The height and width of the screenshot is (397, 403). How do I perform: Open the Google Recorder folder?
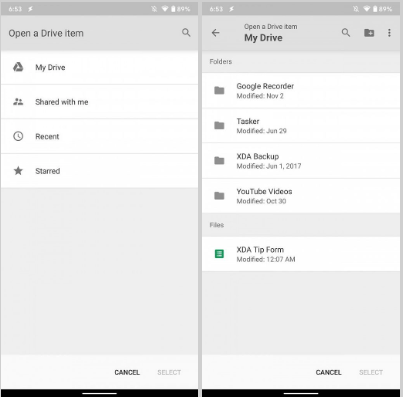pyautogui.click(x=301, y=91)
